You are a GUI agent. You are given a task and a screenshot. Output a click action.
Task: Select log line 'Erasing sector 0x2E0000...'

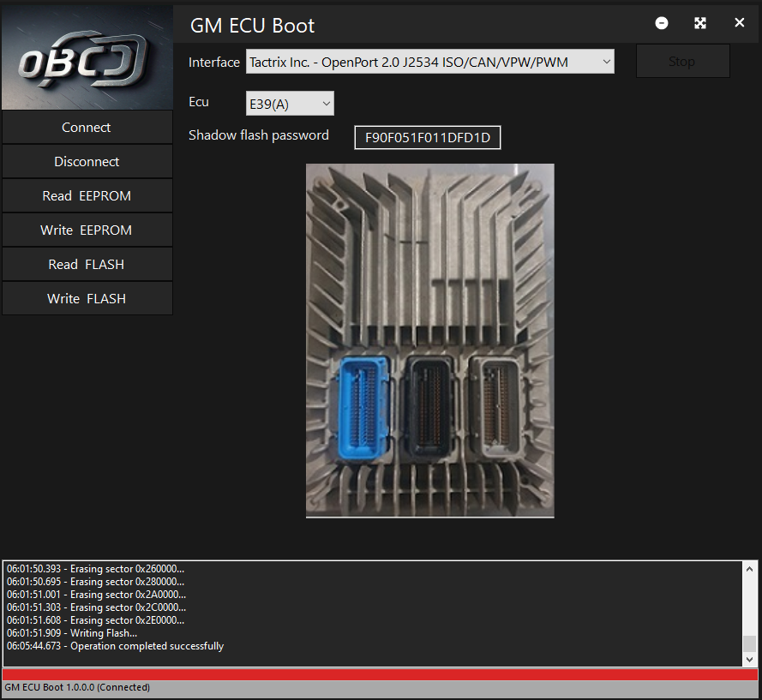(x=96, y=620)
